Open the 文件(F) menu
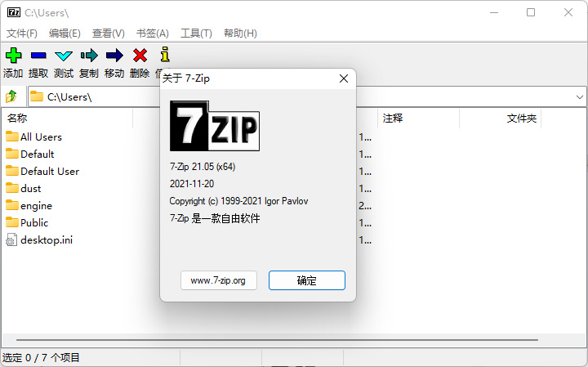Viewport: 588px width, 367px height. coord(22,34)
